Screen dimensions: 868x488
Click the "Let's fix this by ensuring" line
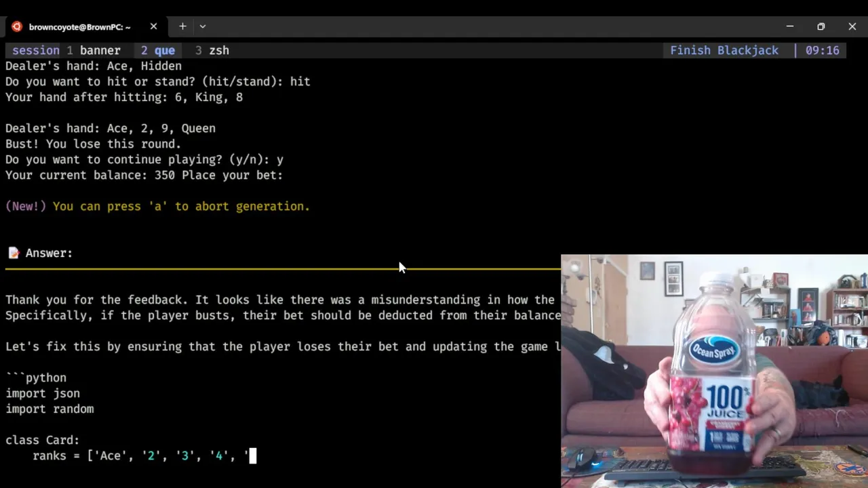point(283,346)
